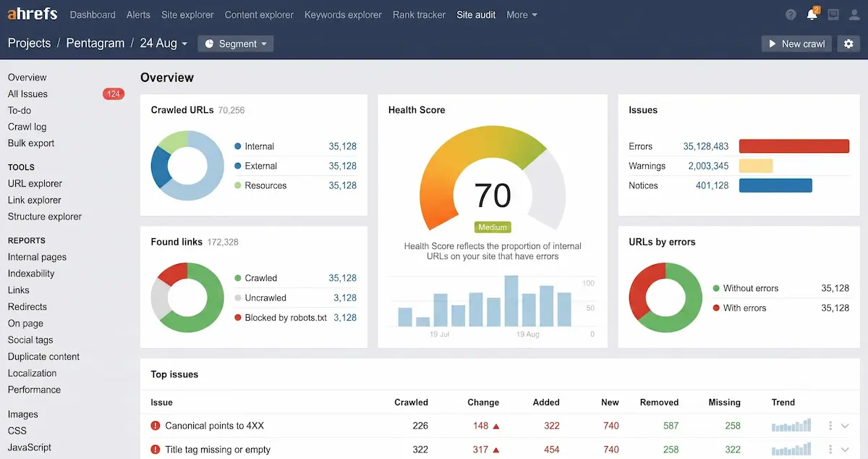Open Redirects report
Viewport: 868px width, 459px height.
[27, 307]
